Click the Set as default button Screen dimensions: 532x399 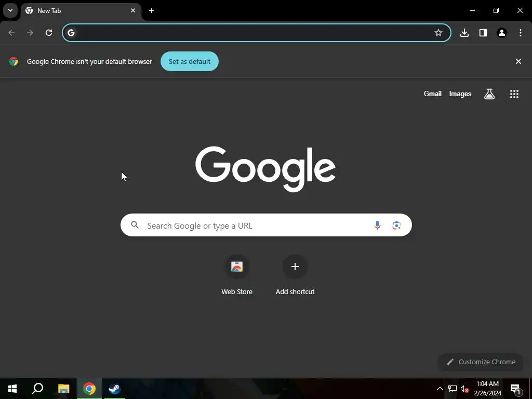tap(190, 61)
